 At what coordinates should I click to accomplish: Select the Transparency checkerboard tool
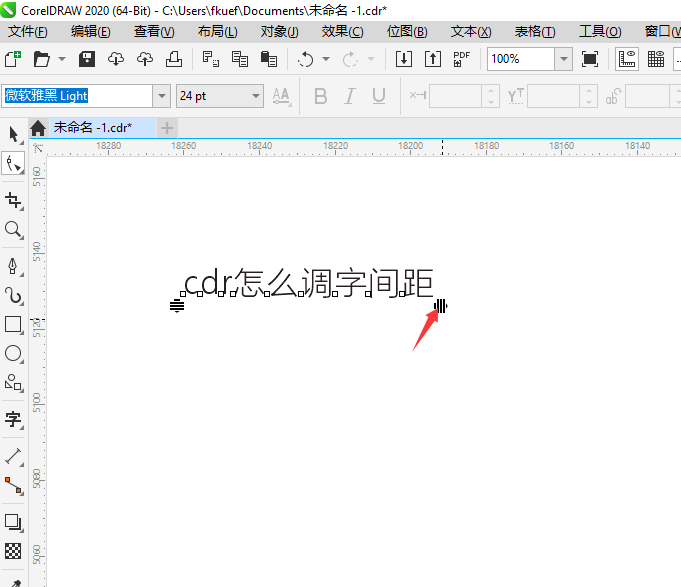[13, 551]
